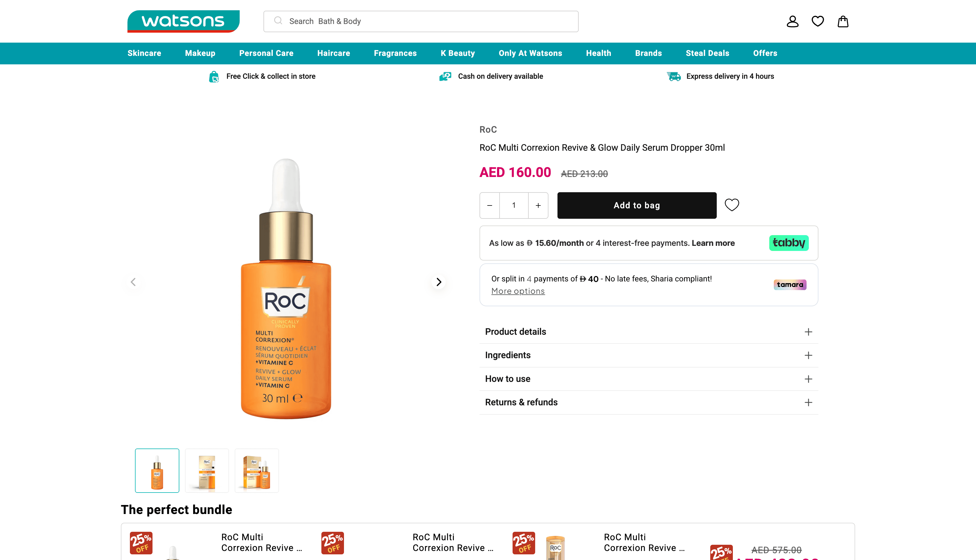Open the K Beauty menu
The image size is (976, 560).
coord(457,53)
